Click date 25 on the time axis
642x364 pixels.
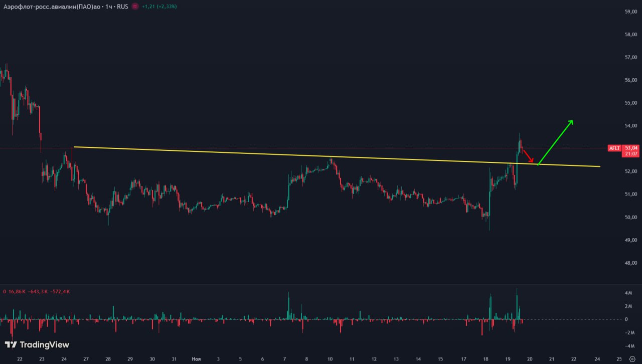pos(619,359)
